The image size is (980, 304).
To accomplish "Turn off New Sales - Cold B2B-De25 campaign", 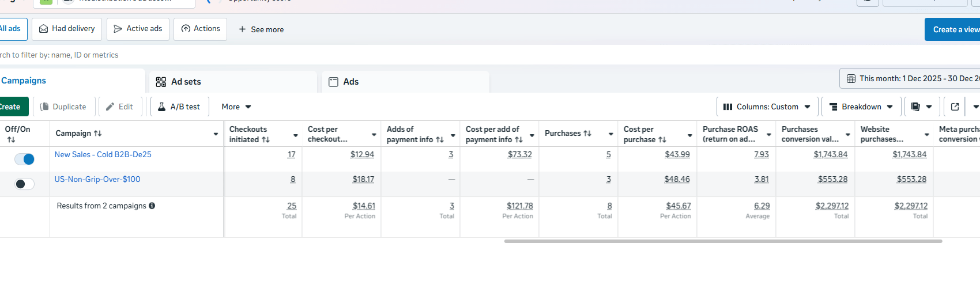I will pyautogui.click(x=24, y=159).
